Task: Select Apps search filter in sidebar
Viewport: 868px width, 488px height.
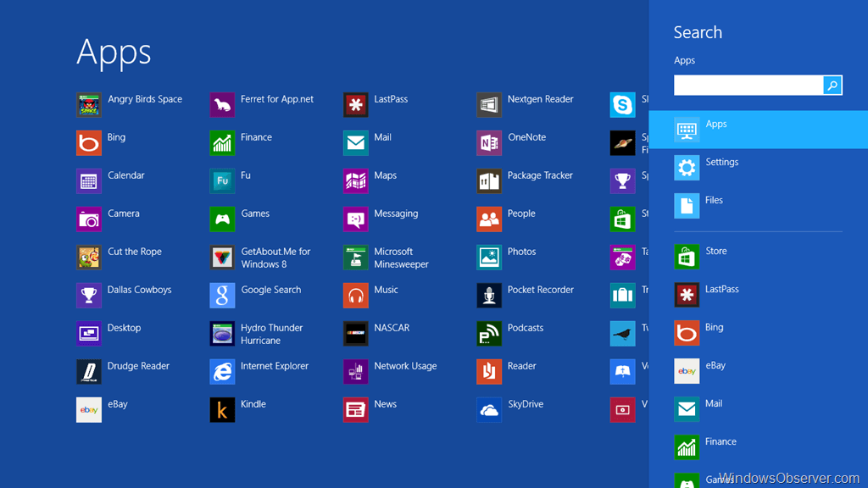Action: coord(716,129)
